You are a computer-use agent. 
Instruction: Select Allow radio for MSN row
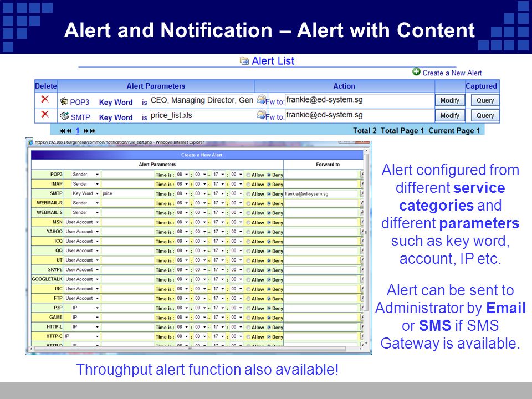click(248, 223)
